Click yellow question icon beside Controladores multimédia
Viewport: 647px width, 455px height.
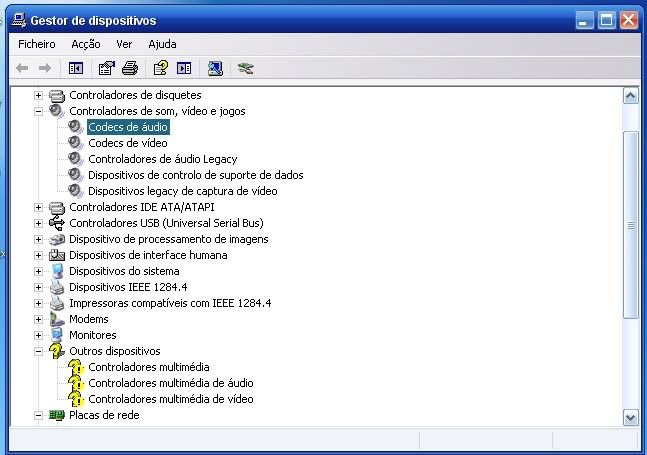pos(76,367)
